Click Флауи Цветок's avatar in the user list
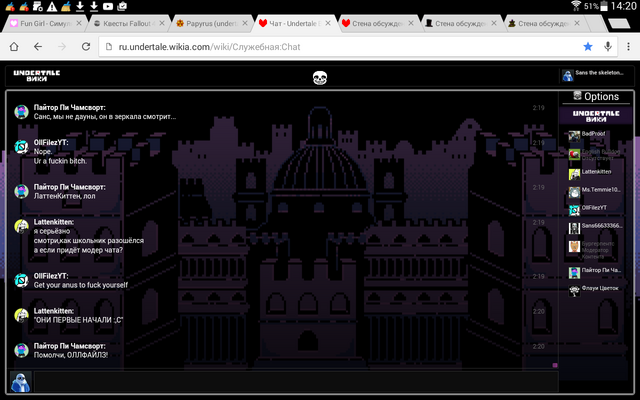 (574, 291)
